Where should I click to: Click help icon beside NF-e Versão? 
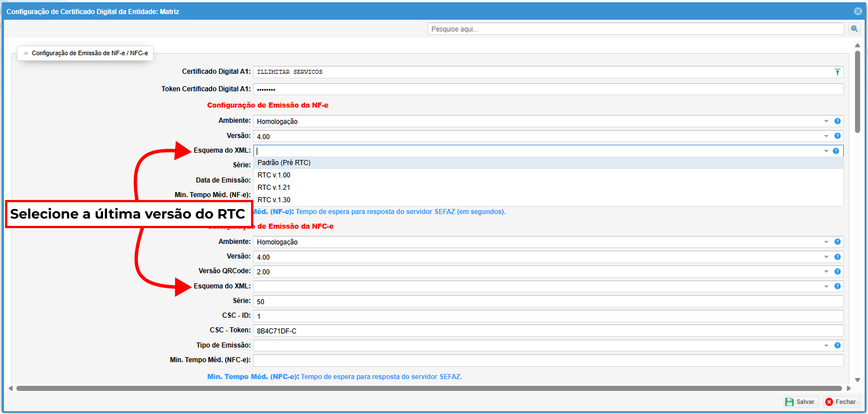pos(837,136)
